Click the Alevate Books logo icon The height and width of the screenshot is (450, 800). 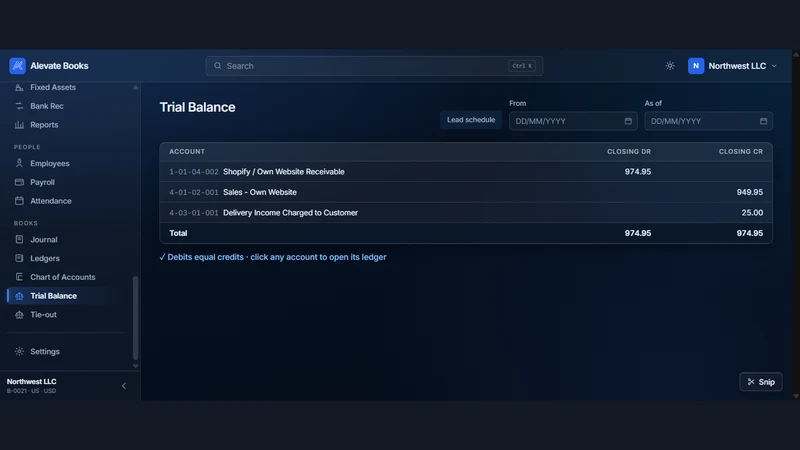click(17, 66)
